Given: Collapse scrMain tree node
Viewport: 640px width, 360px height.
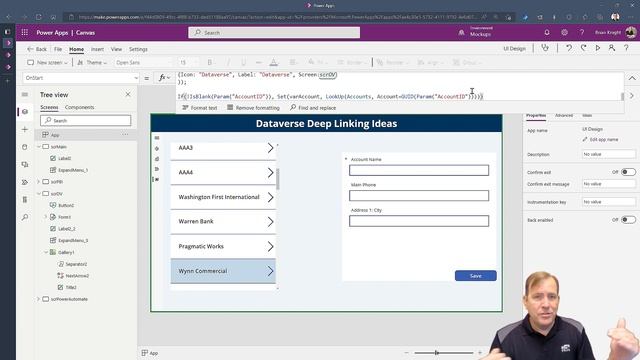Looking at the screenshot, I should pyautogui.click(x=39, y=147).
